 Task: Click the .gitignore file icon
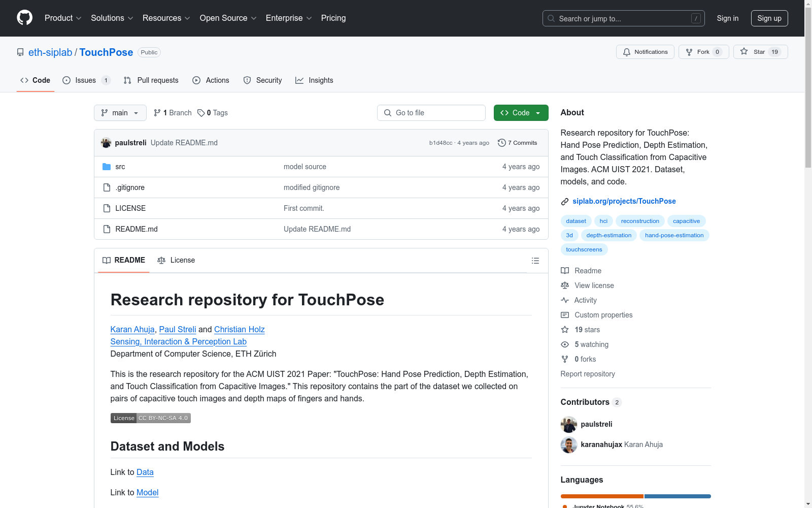tap(107, 187)
